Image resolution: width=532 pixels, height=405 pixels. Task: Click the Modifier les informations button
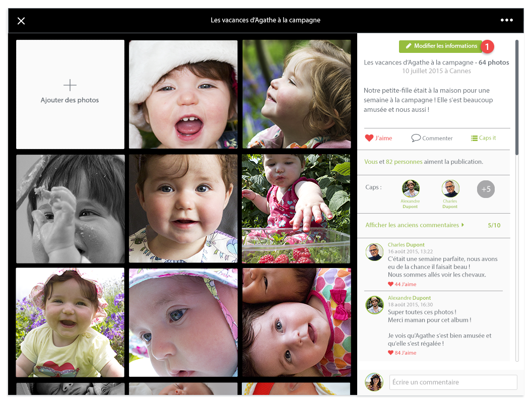[x=441, y=46]
